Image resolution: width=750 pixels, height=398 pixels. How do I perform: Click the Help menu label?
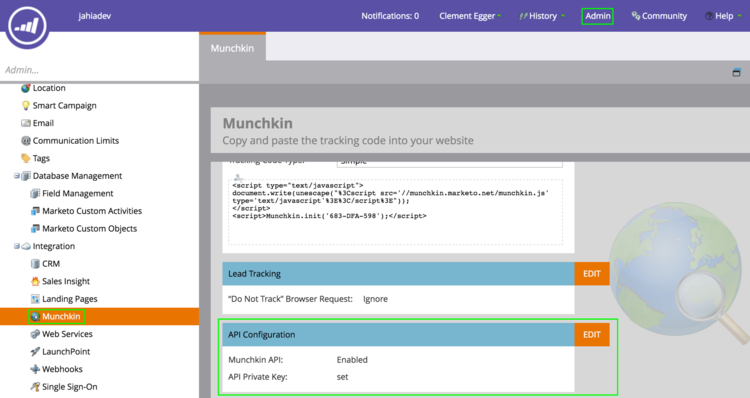pyautogui.click(x=724, y=16)
